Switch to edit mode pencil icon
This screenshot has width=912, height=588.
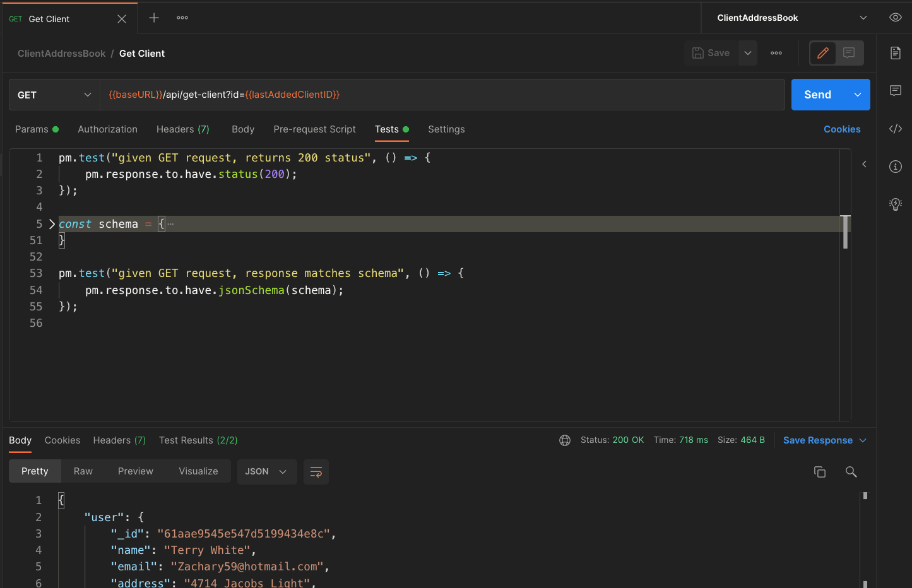click(823, 53)
